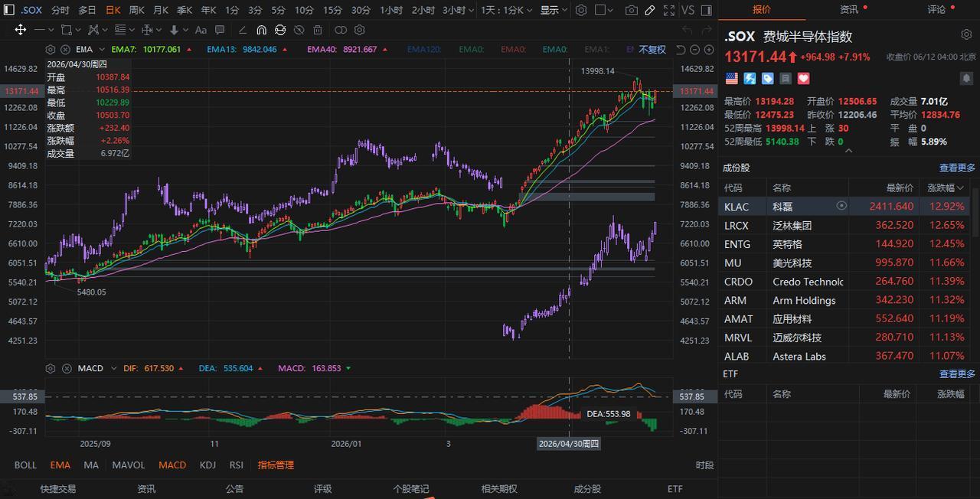This screenshot has height=499, width=980.
Task: Take a chart screenshot with camera icon
Action: point(631,10)
